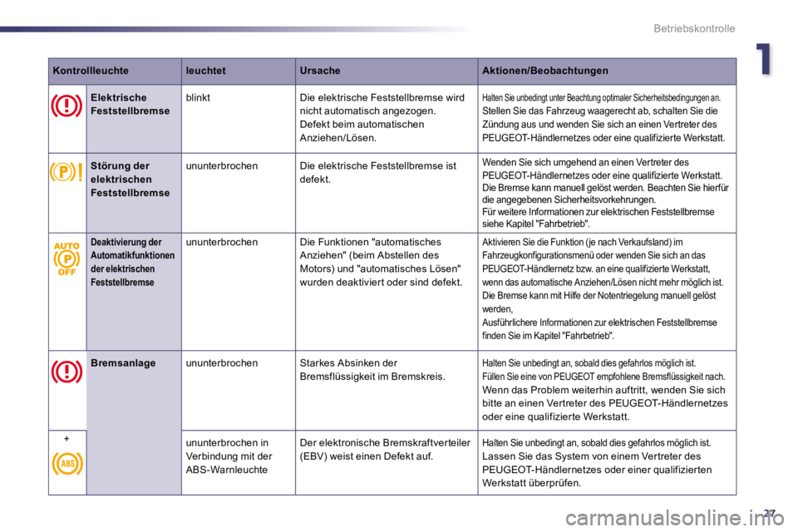Select the Deaktivierung der Automatikfunktionen label
This screenshot has width=798, height=532.
(x=132, y=262)
